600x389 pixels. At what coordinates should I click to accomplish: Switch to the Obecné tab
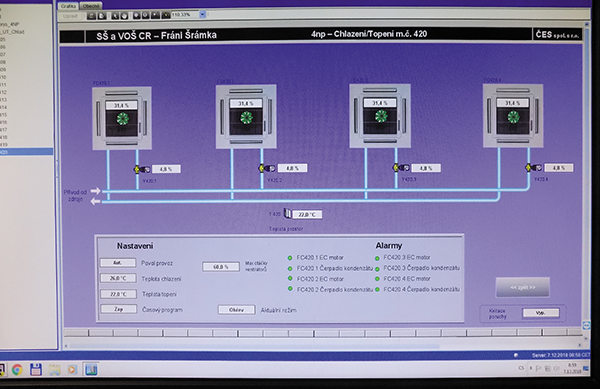coord(91,6)
